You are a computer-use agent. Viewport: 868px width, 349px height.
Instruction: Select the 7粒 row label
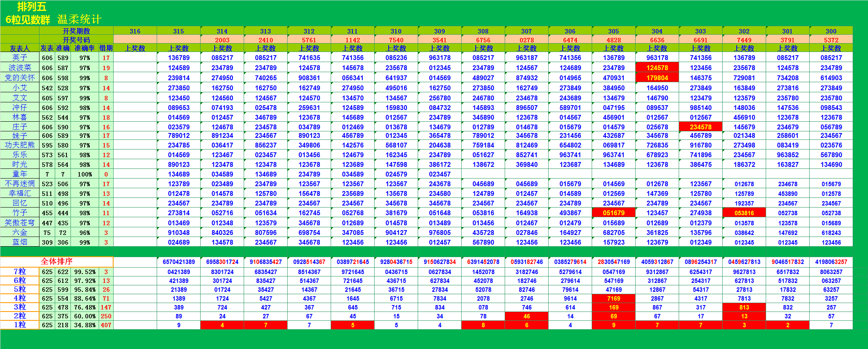tap(20, 272)
